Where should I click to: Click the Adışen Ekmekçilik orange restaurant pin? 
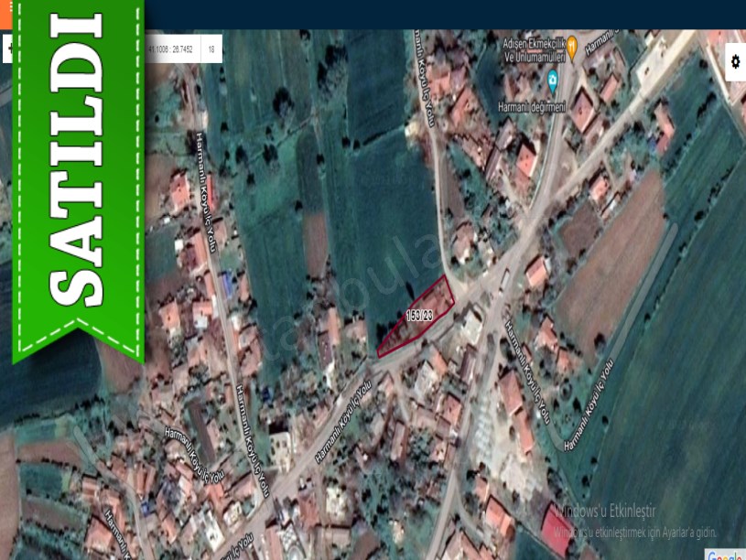pos(571,45)
